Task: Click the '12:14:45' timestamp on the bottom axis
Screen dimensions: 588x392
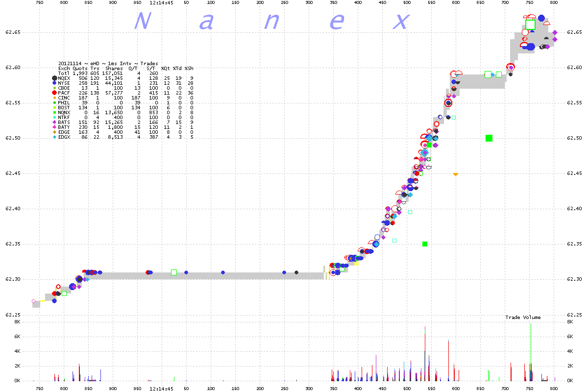Action: pos(163,389)
